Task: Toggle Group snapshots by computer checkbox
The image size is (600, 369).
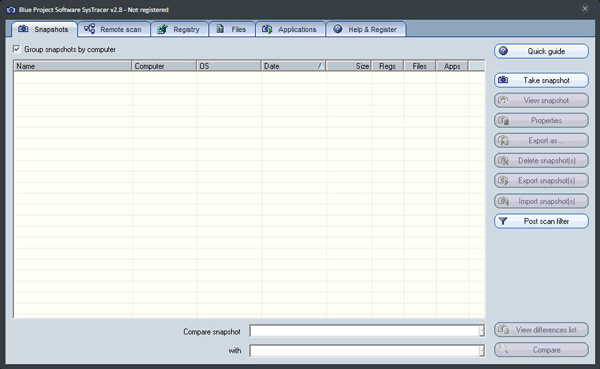Action: tap(16, 49)
